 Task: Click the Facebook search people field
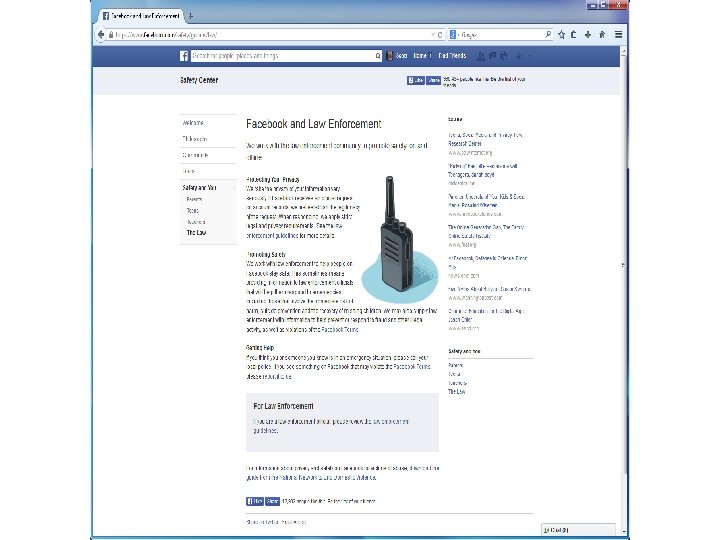click(282, 56)
